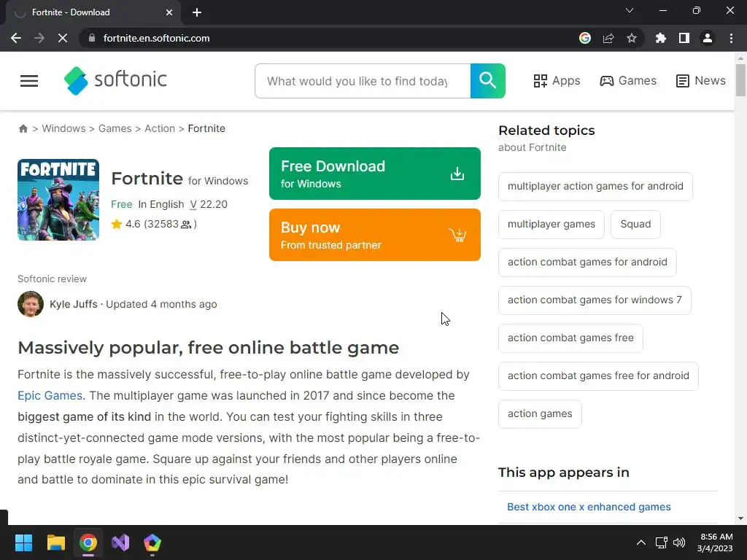Image resolution: width=747 pixels, height=560 pixels.
Task: Select action combat games for windows 7
Action: pos(595,300)
